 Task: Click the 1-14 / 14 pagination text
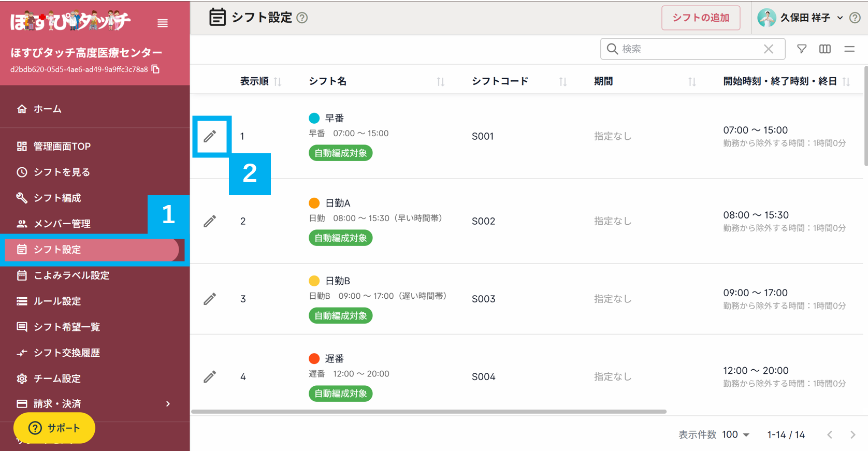(x=786, y=435)
